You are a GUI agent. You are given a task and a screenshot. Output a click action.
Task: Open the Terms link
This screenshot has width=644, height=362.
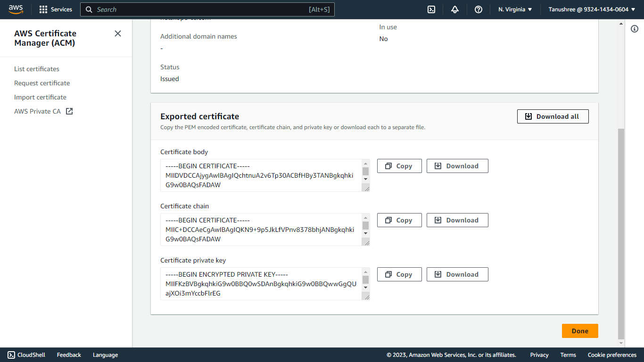click(x=568, y=355)
